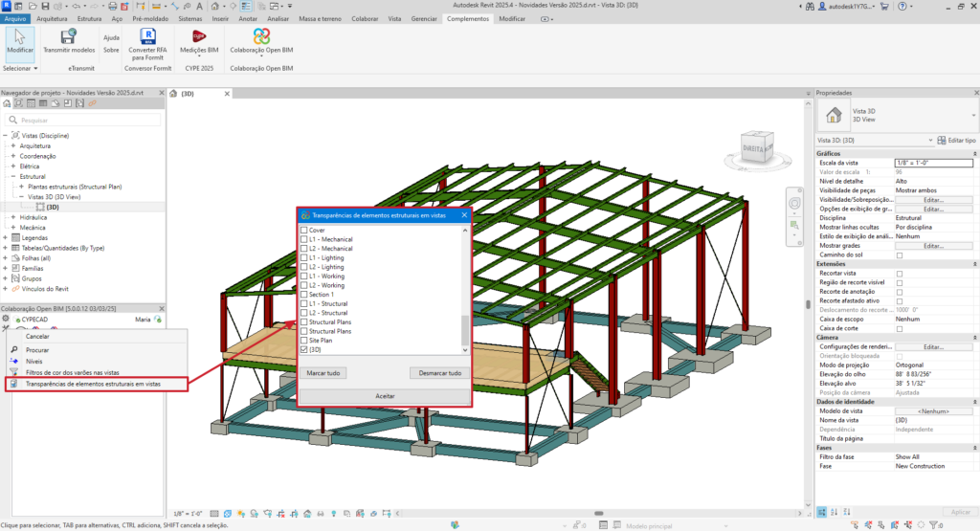
Task: Click the Print icon in quick access toolbar
Action: click(113, 7)
